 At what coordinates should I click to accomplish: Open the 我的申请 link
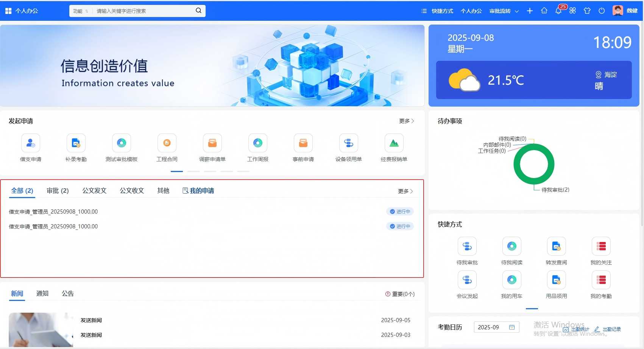(198, 191)
